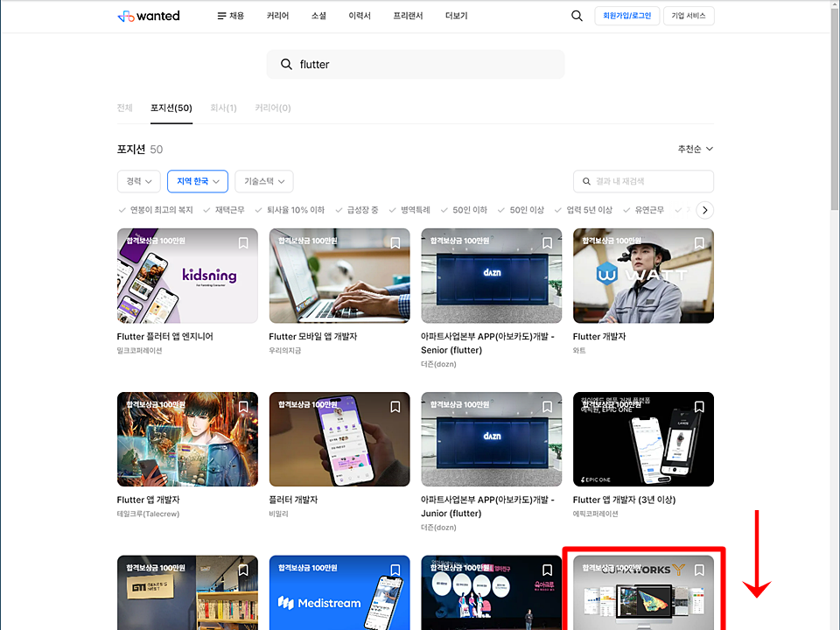Open Flutter 앱 개발자 (3년 이상) title
840x630 pixels.
pos(624,500)
